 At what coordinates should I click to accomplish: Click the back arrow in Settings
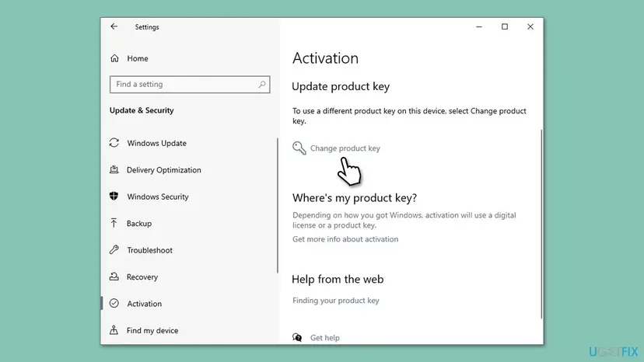tap(114, 26)
